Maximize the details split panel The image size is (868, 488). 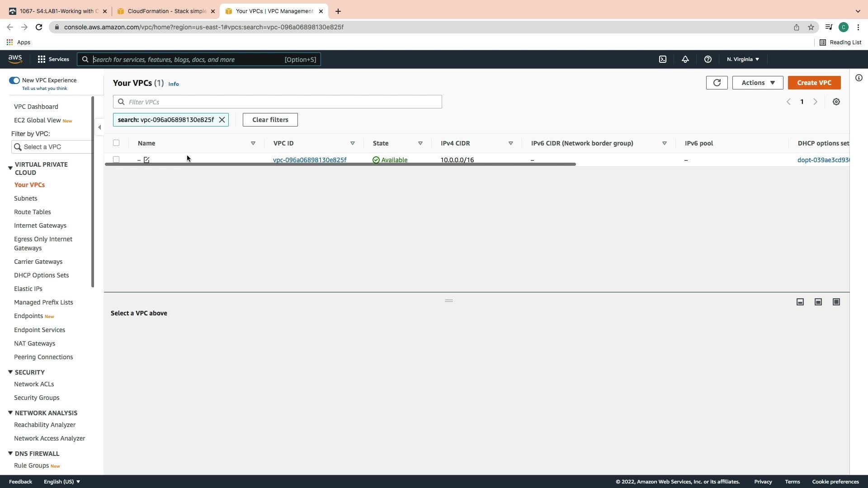[836, 302]
